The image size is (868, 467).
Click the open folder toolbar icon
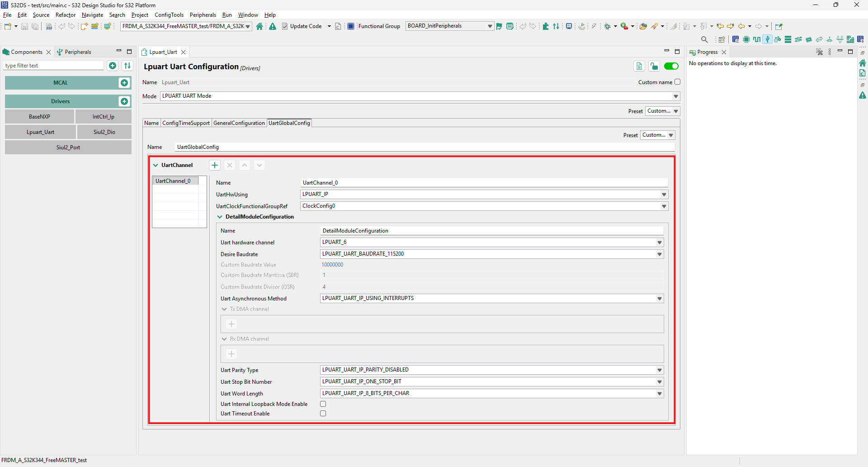pos(643,26)
